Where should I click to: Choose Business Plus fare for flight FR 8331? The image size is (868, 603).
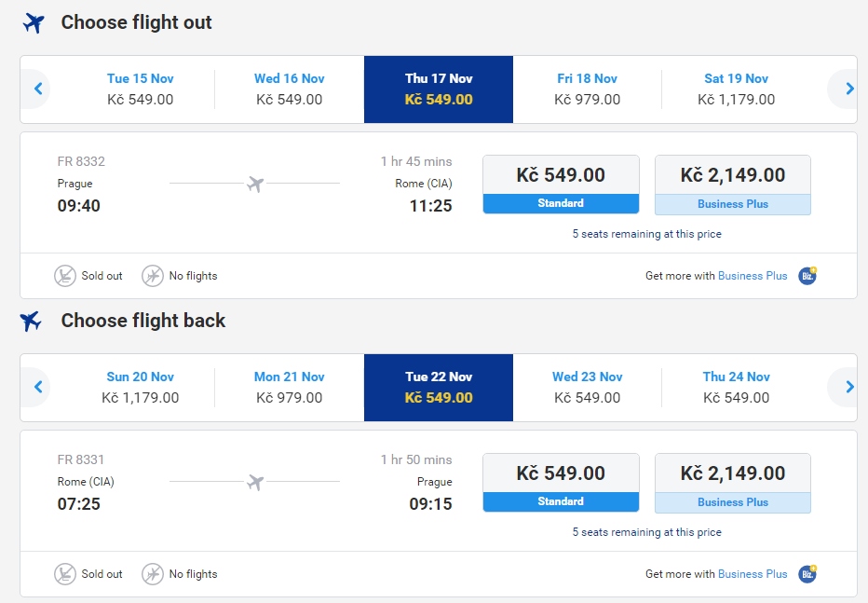click(732, 484)
